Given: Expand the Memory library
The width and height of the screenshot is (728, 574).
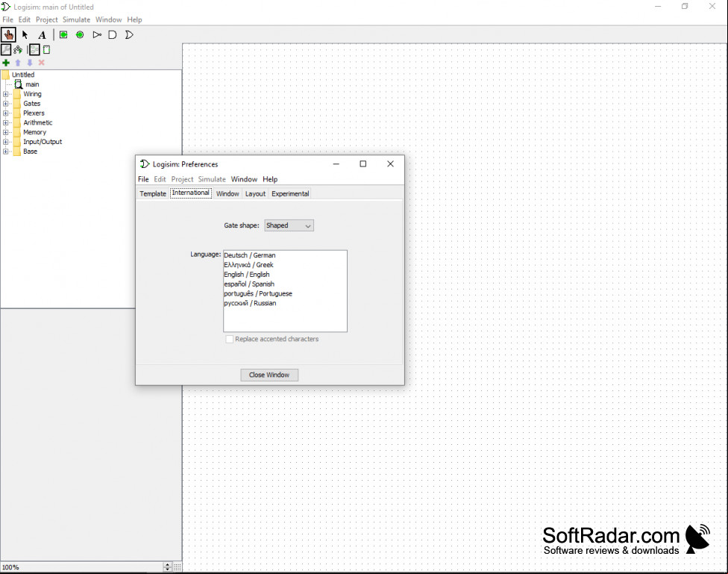Looking at the screenshot, I should (5, 132).
